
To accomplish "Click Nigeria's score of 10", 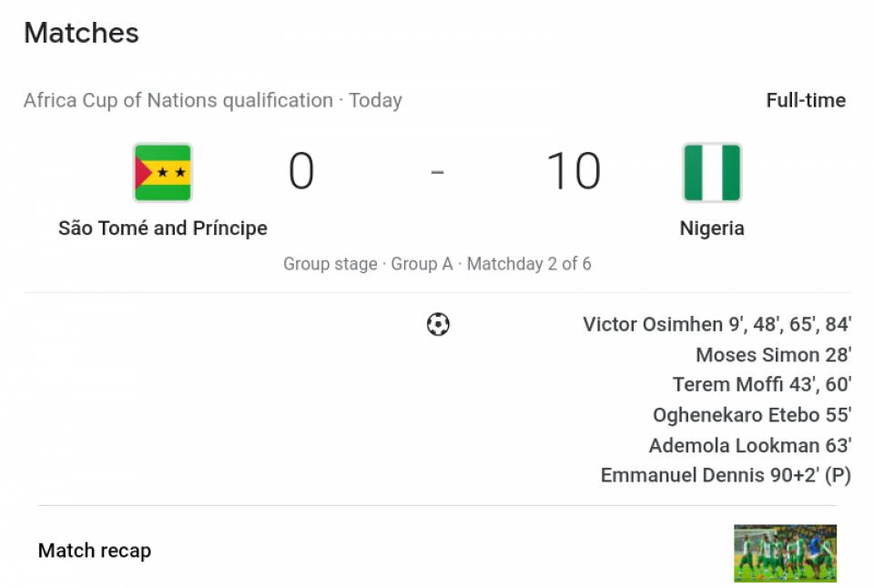I will [574, 171].
